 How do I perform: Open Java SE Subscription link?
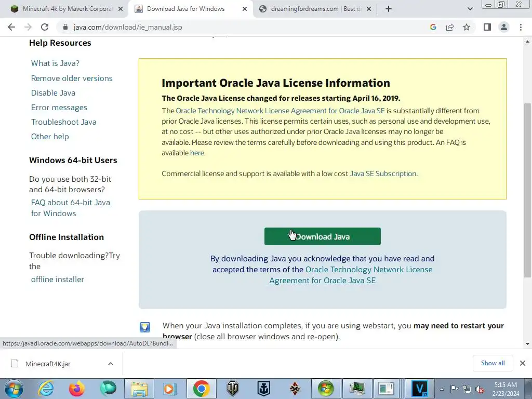pos(383,174)
